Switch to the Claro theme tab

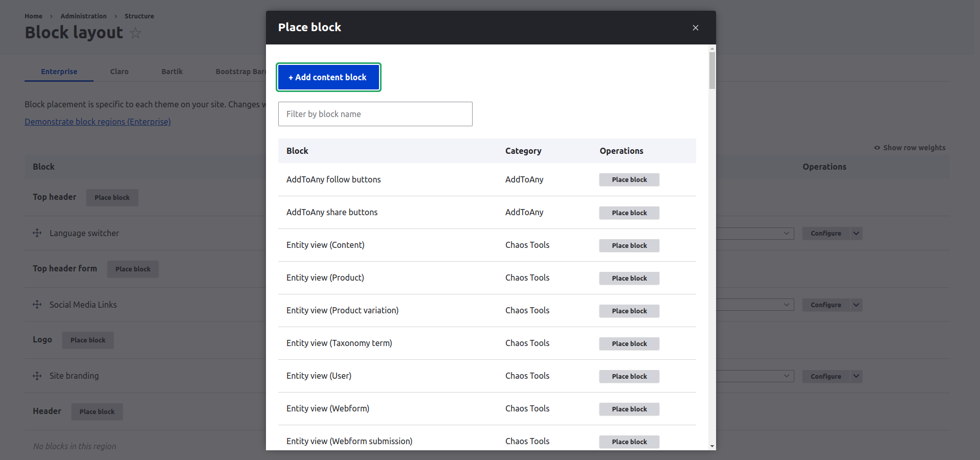coord(119,72)
